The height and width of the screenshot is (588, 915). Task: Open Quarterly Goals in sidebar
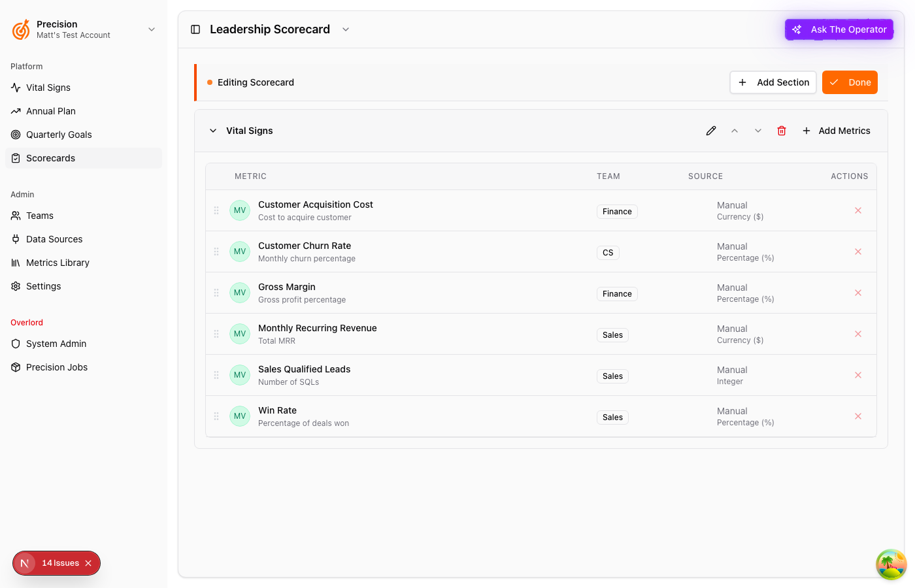click(x=59, y=135)
